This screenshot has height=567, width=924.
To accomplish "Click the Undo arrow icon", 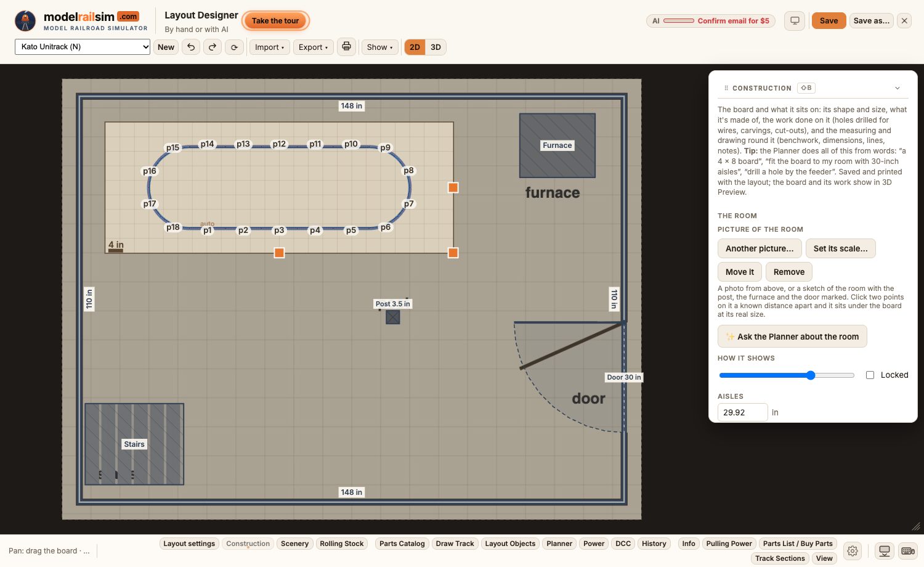I will [191, 47].
